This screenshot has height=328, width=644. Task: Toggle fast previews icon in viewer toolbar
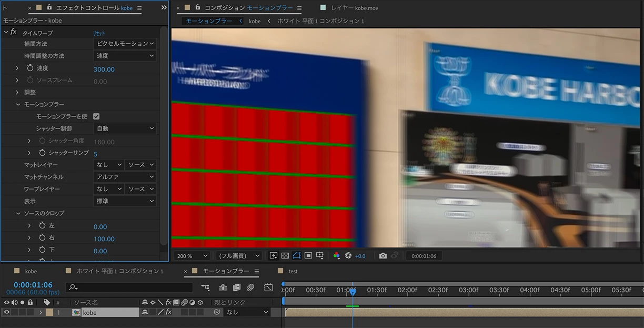[274, 256]
